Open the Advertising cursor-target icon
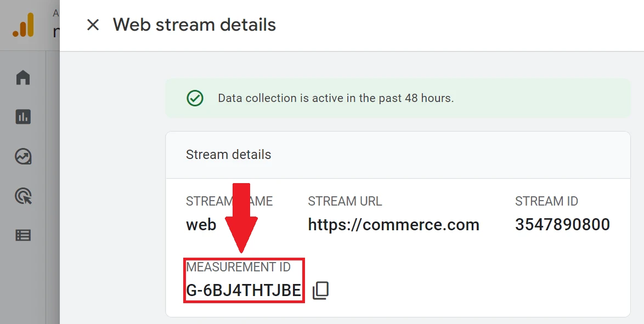This screenshot has width=644, height=324. (x=23, y=196)
